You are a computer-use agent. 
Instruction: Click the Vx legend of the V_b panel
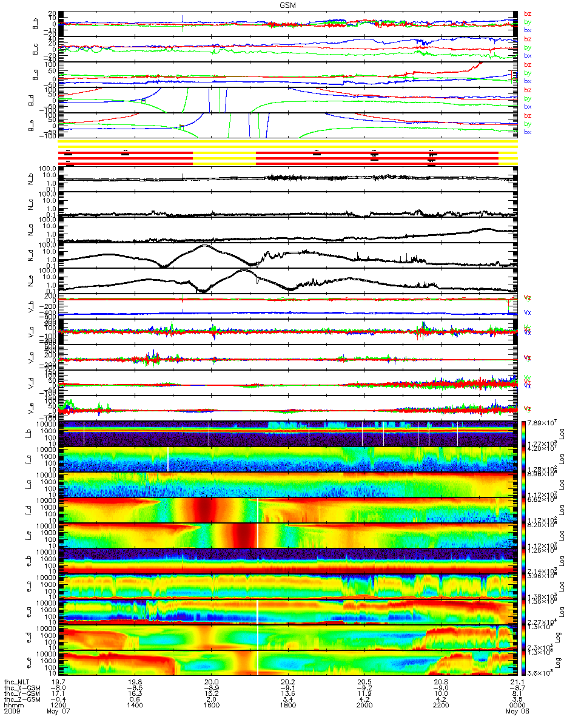[x=527, y=312]
